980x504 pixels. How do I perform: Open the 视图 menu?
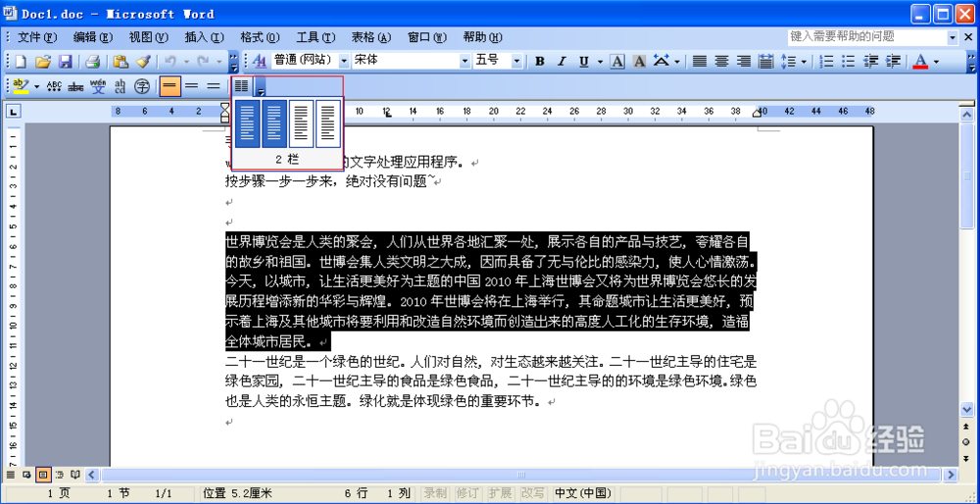[x=149, y=37]
